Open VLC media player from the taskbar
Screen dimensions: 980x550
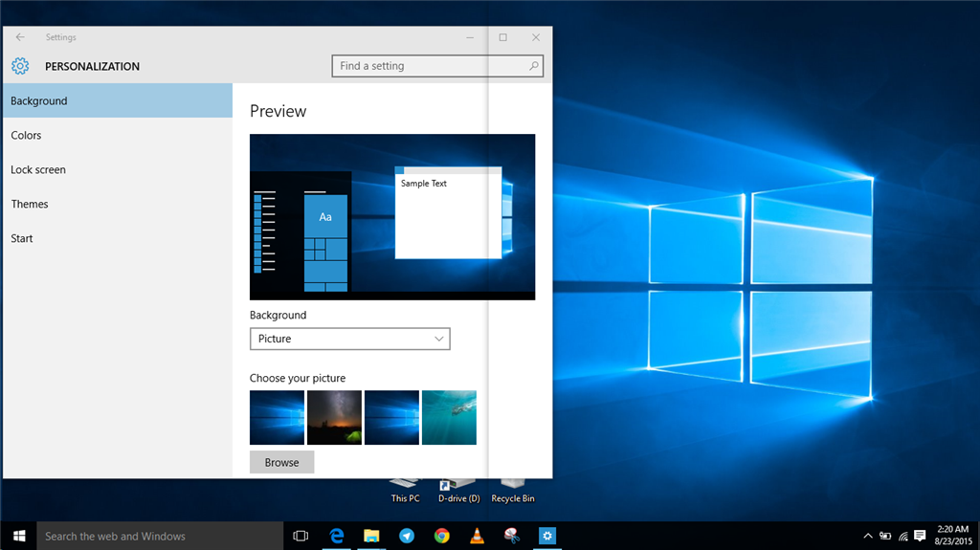[x=477, y=536]
